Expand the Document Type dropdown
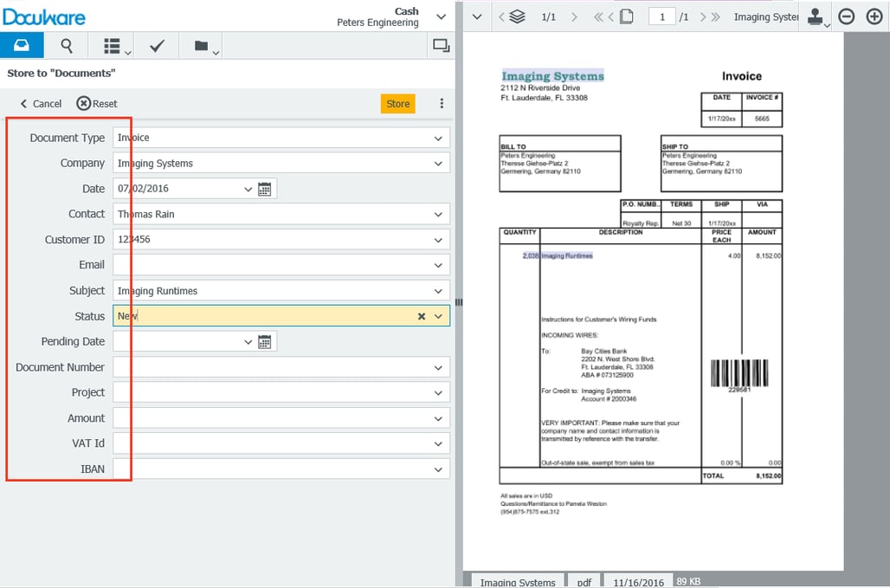The image size is (890, 588). click(x=440, y=137)
